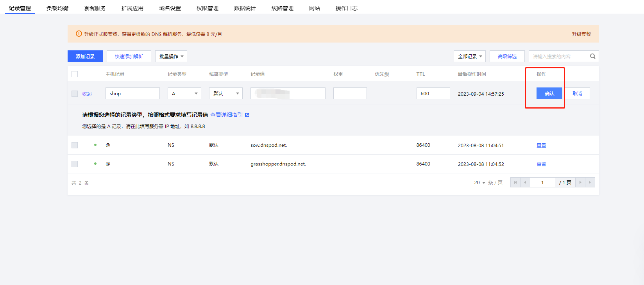
Task: Check the grasshopper.dnspod.net record checkbox
Action: click(x=75, y=164)
